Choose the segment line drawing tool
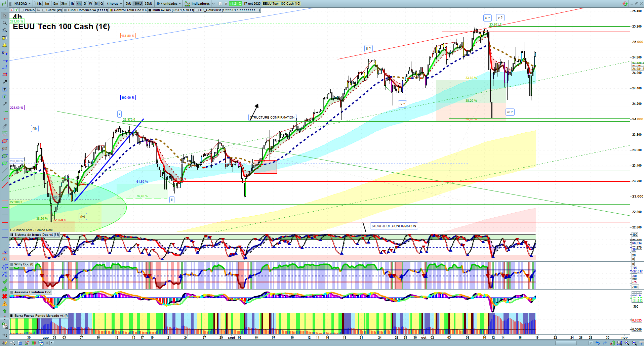 tap(4, 104)
